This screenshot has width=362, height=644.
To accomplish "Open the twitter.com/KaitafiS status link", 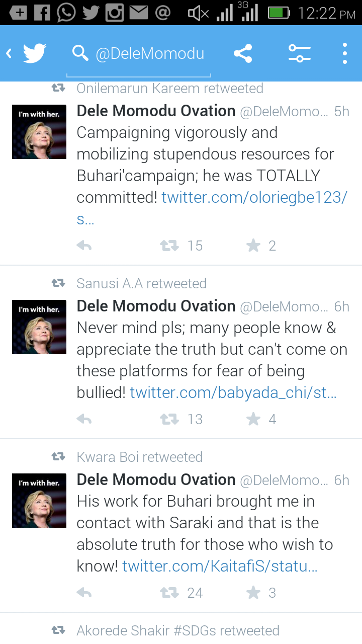I will tap(220, 566).
